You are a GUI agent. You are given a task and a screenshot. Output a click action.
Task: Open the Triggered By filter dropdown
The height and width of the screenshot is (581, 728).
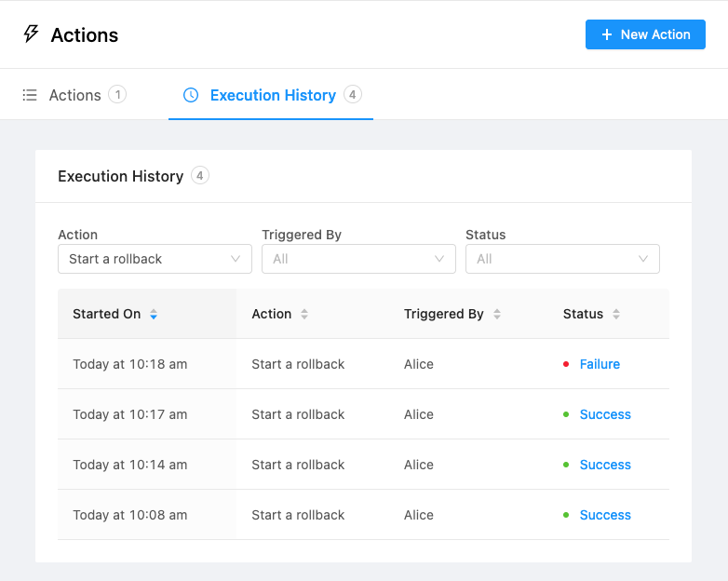pos(359,259)
